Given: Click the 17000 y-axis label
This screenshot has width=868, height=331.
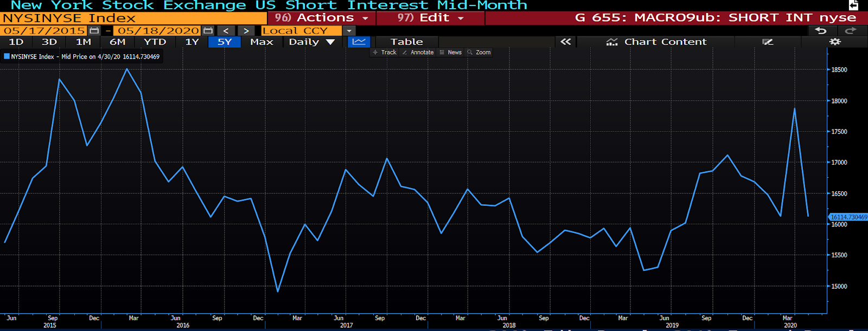Looking at the screenshot, I should click(839, 163).
